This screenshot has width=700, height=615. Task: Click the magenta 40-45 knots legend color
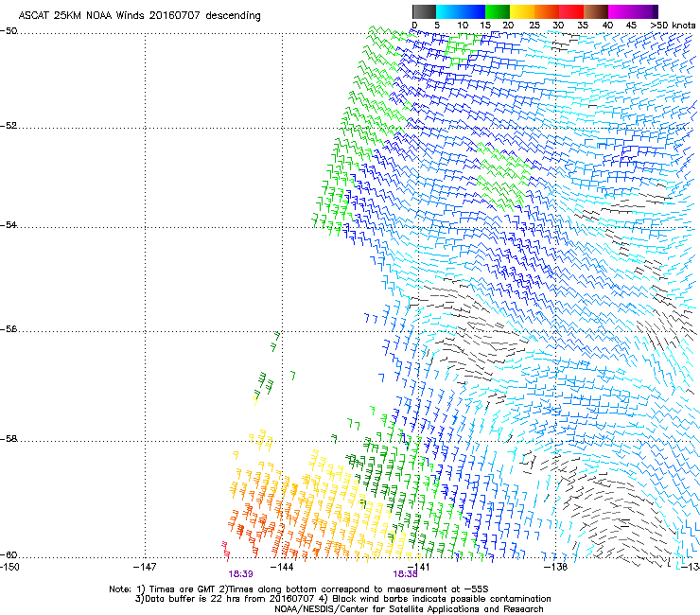click(621, 11)
